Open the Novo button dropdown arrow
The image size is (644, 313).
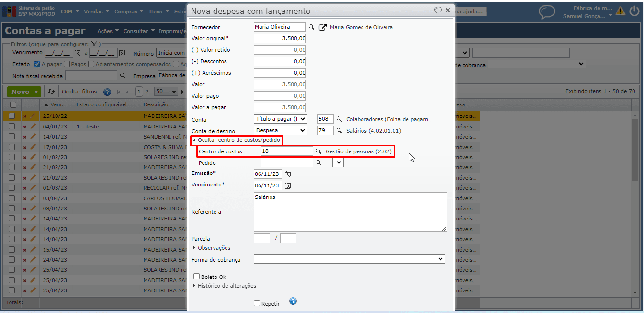click(37, 92)
